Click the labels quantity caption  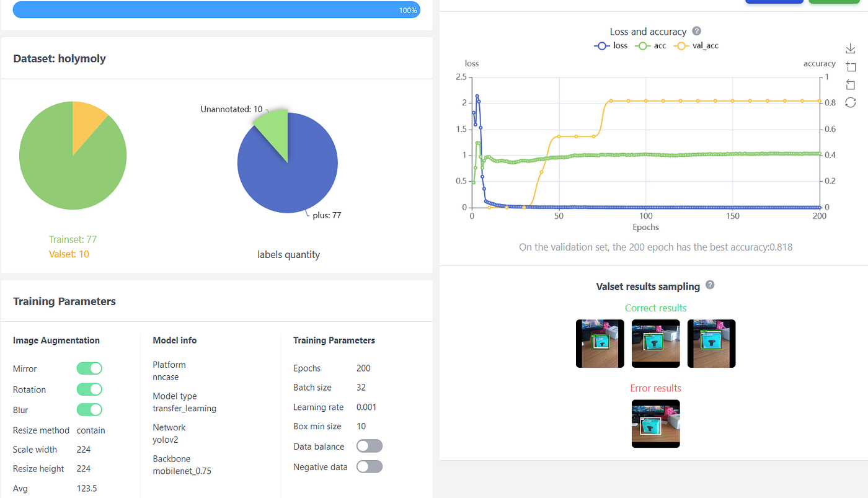pyautogui.click(x=288, y=254)
